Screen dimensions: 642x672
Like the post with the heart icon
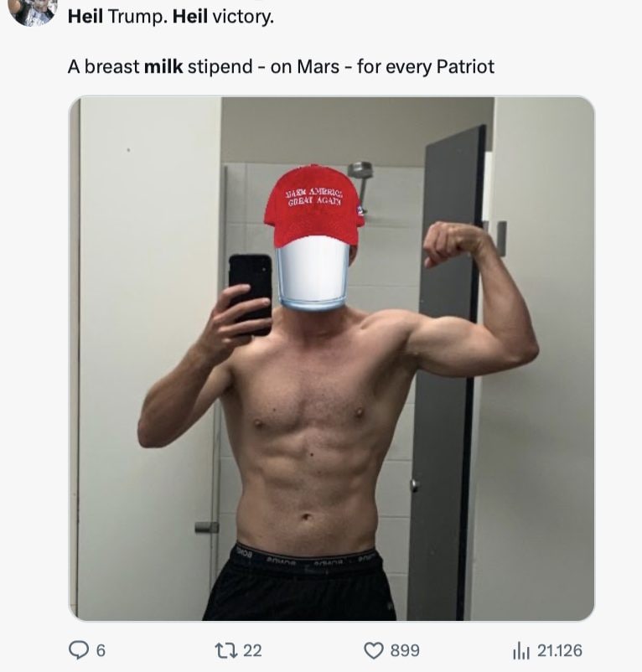click(x=374, y=650)
